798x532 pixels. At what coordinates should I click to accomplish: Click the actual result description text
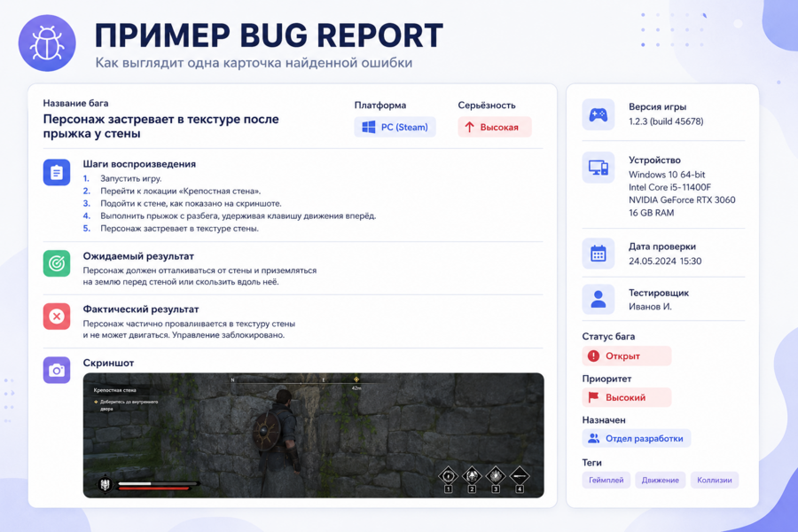point(189,329)
